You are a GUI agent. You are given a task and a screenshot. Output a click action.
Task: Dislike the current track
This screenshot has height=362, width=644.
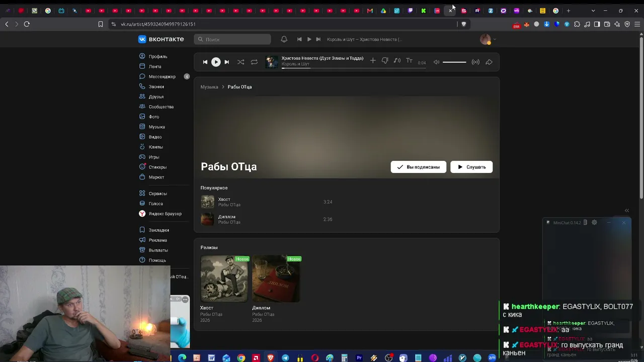(x=385, y=60)
